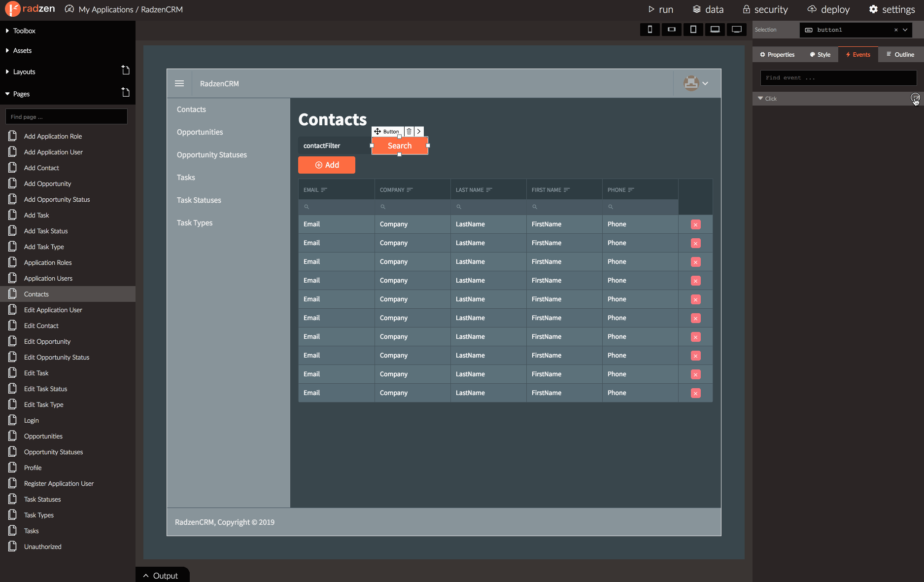
Task: Open Task Statuses in the app sidebar preview
Action: pyautogui.click(x=199, y=200)
